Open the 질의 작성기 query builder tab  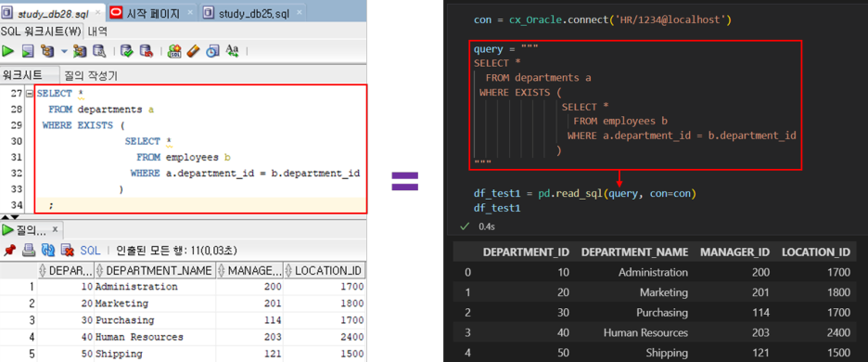[x=91, y=75]
